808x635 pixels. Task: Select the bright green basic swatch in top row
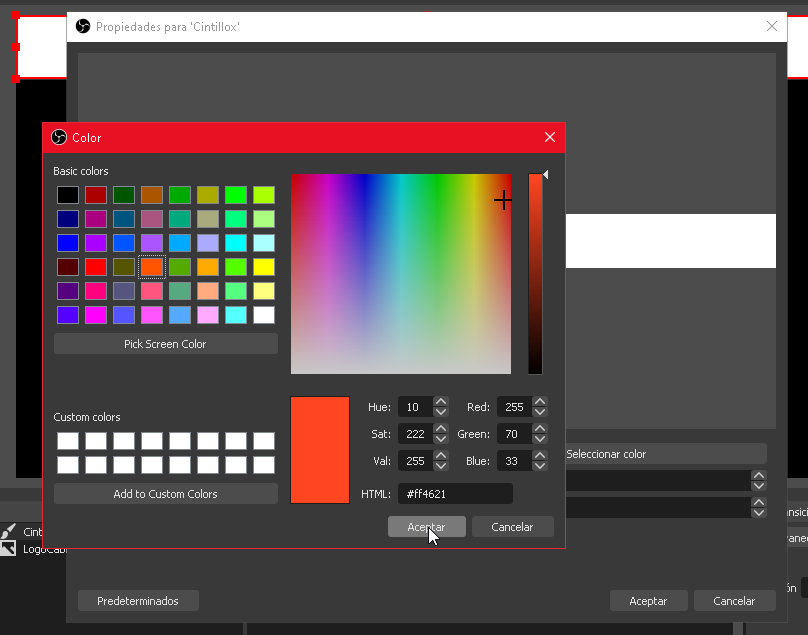pos(236,195)
